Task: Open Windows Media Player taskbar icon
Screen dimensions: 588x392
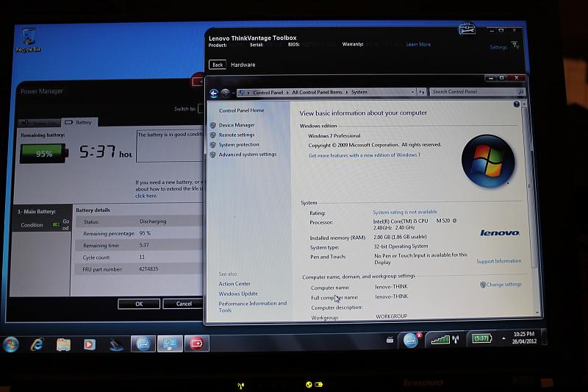Action: (x=89, y=344)
